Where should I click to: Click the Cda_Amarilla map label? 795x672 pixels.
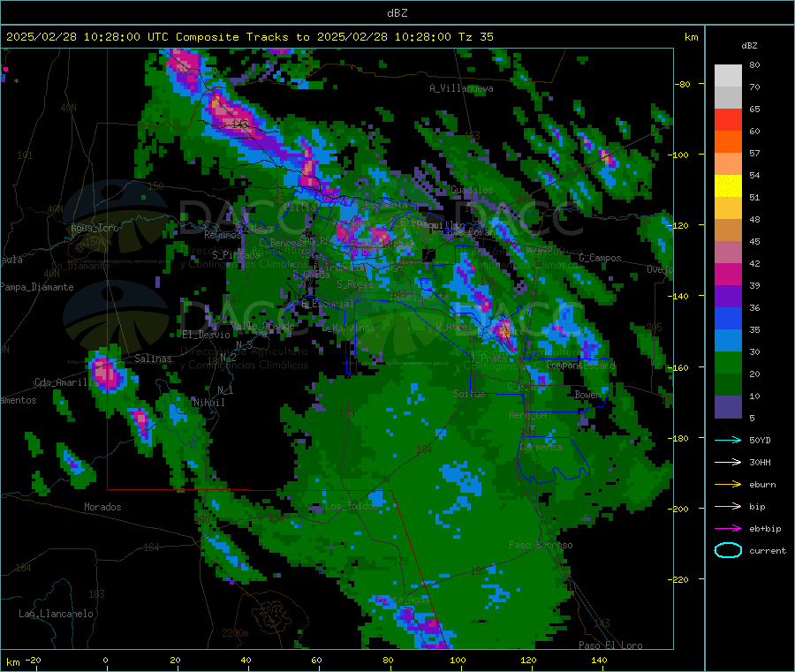click(x=66, y=382)
